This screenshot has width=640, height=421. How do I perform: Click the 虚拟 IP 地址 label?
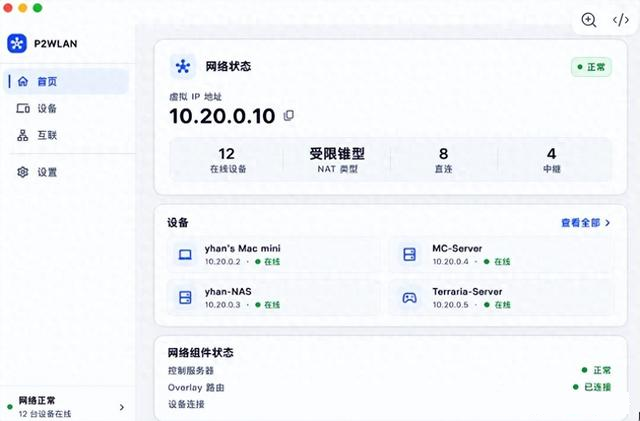coord(195,97)
